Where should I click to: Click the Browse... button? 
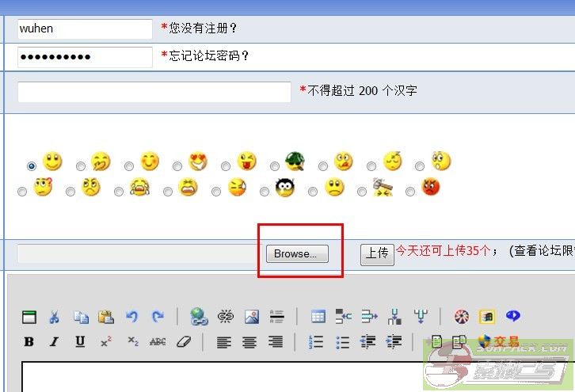(x=296, y=254)
